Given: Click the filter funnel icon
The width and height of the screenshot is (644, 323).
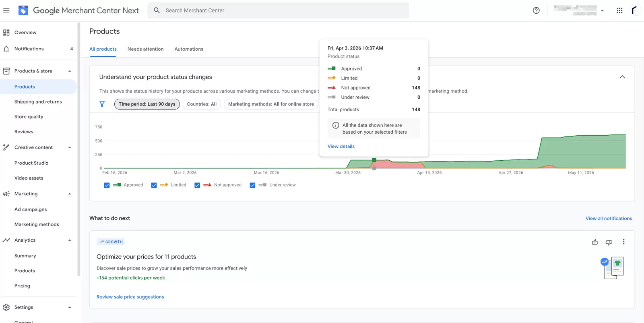Looking at the screenshot, I should coord(102,104).
